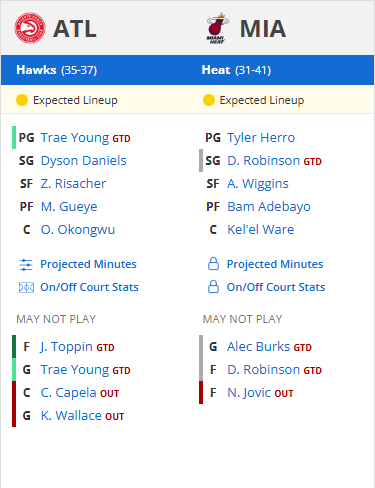
Task: Select C. Capela in the may-not-play list
Action: [x=69, y=393]
